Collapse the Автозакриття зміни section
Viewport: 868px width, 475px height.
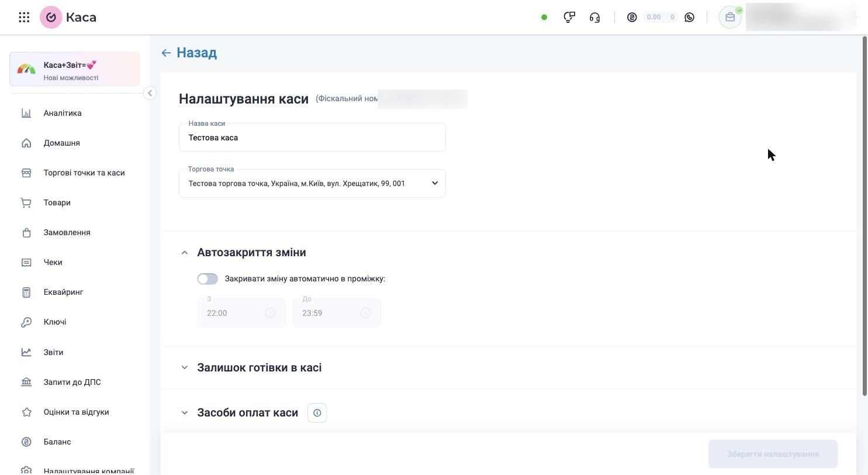pos(185,253)
